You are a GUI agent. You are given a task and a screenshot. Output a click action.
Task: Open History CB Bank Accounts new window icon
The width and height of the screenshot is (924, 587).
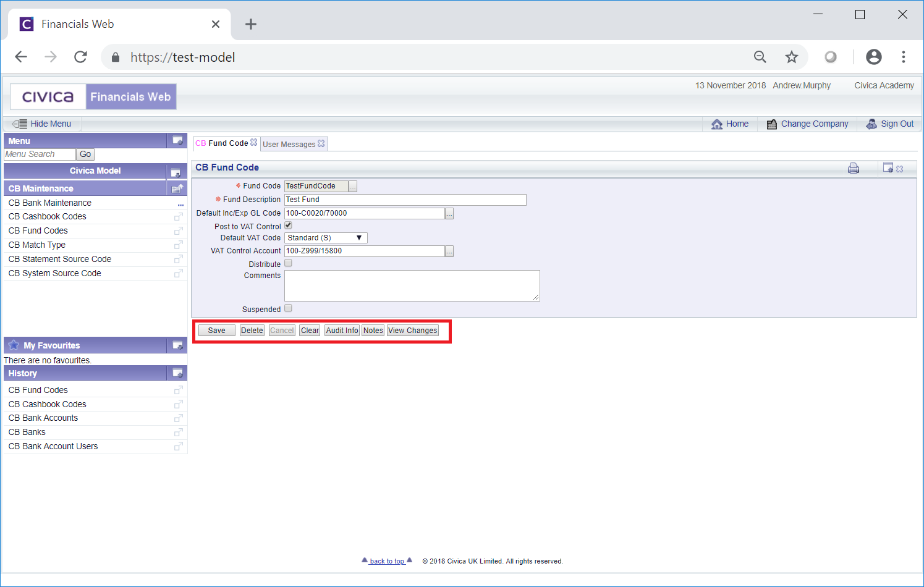178,418
